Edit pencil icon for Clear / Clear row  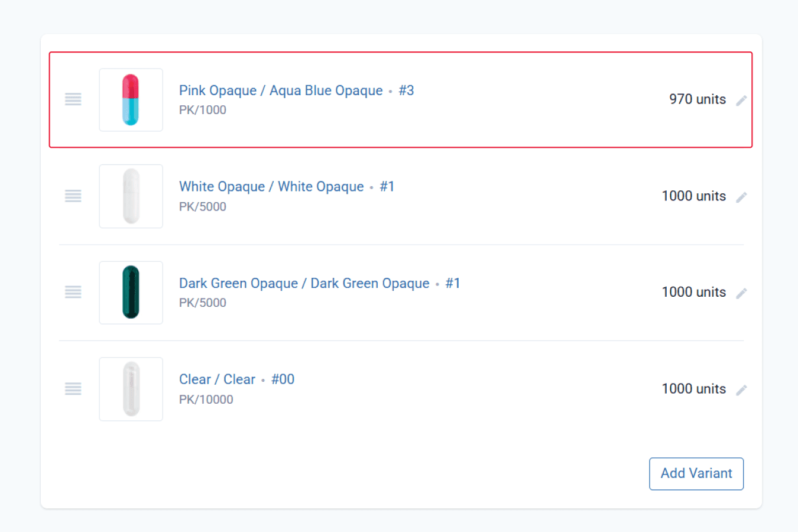741,390
